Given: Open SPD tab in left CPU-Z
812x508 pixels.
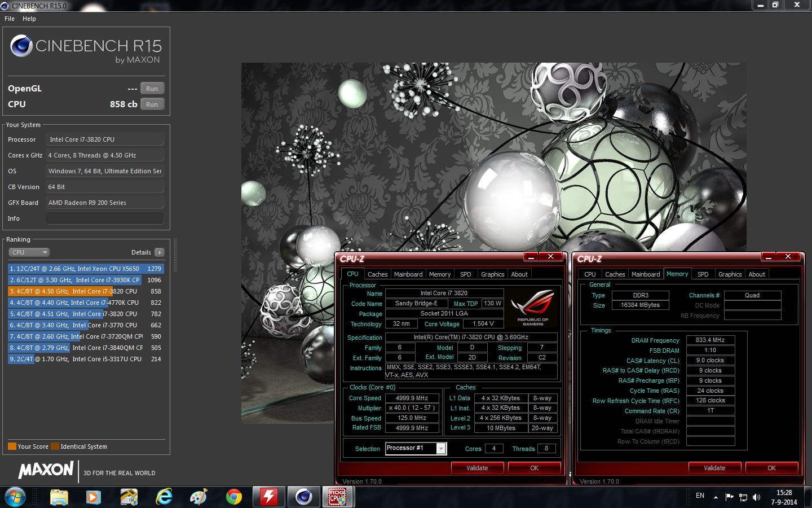Looking at the screenshot, I should pos(465,274).
